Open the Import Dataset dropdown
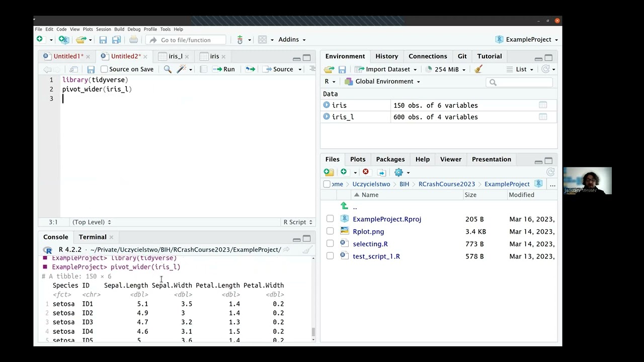 [385, 69]
